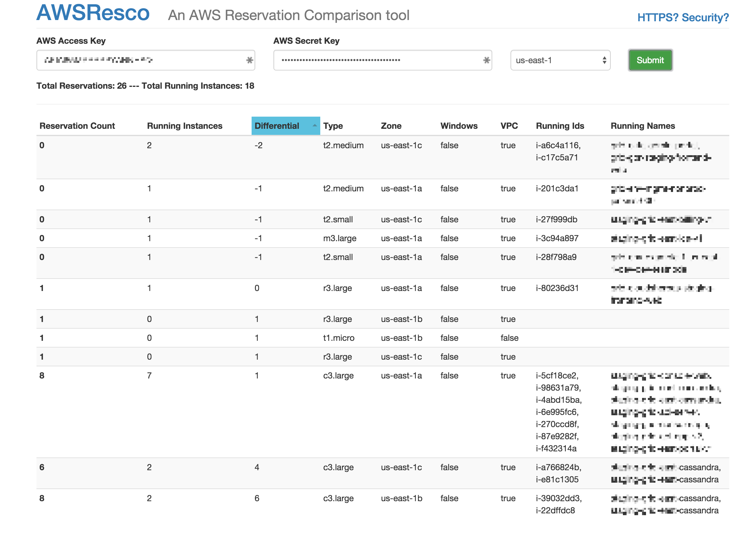The width and height of the screenshot is (756, 534).
Task: Sort by Running Names column header
Action: click(642, 126)
